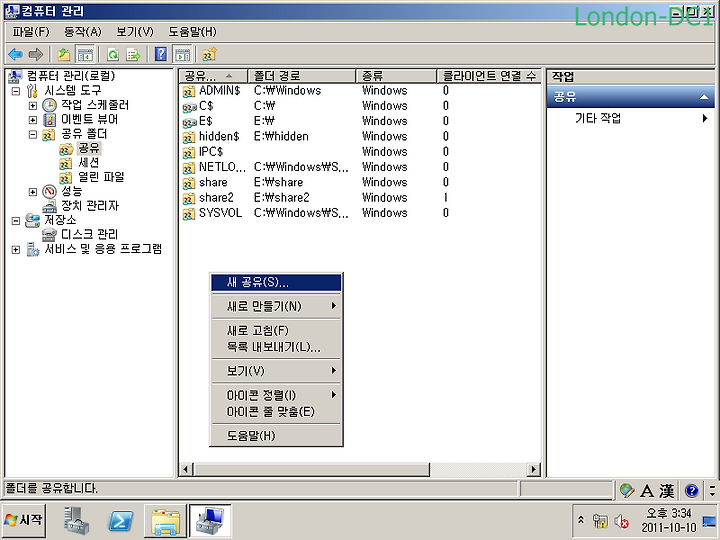Click the Export list toolbar icon
This screenshot has height=540, width=720.
click(x=134, y=55)
